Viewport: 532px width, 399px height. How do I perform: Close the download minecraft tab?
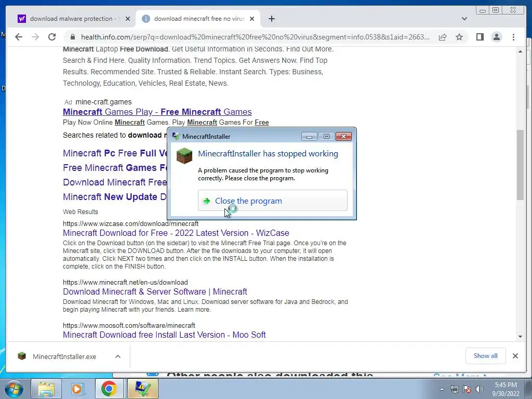pyautogui.click(x=252, y=19)
